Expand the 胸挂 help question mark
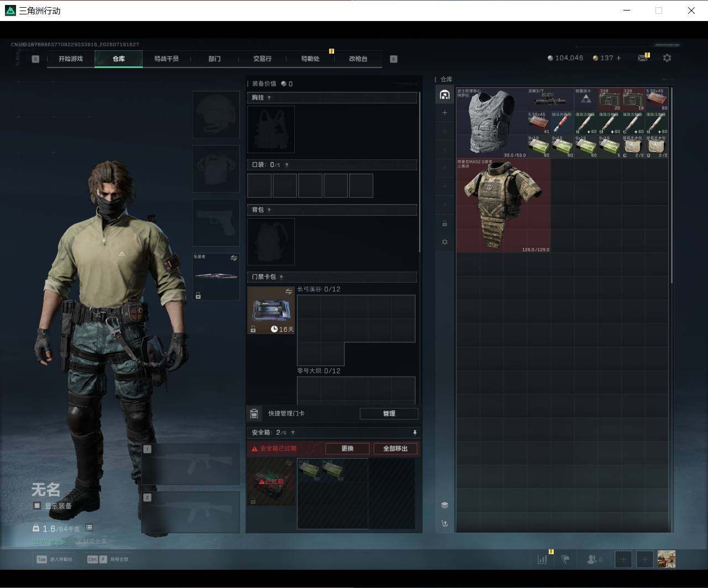The image size is (708, 588). click(x=269, y=97)
